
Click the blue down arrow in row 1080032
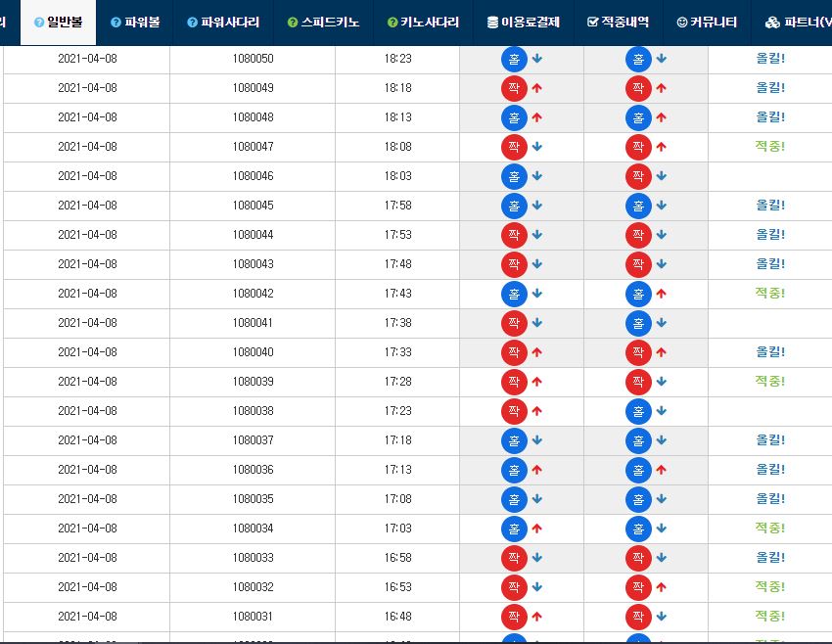(537, 587)
